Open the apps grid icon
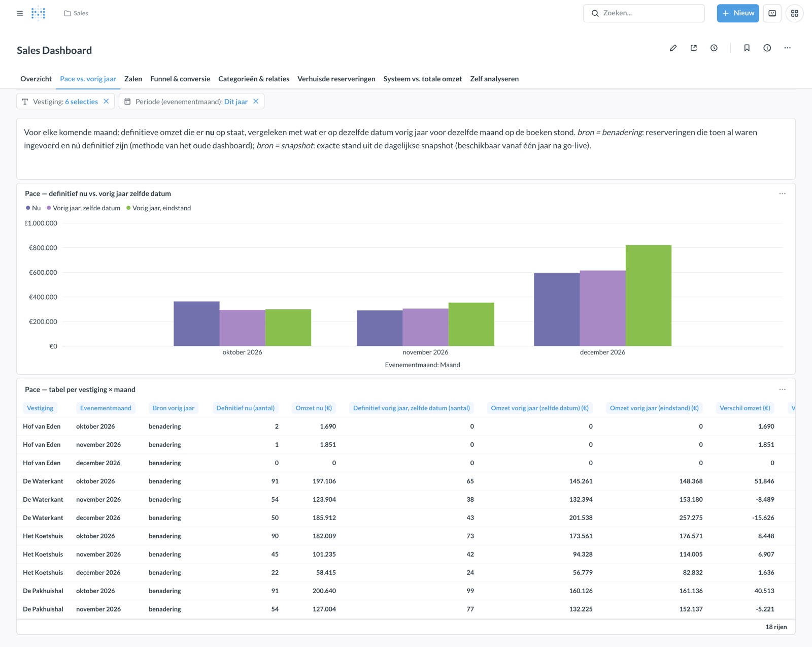This screenshot has width=812, height=647. tap(794, 13)
